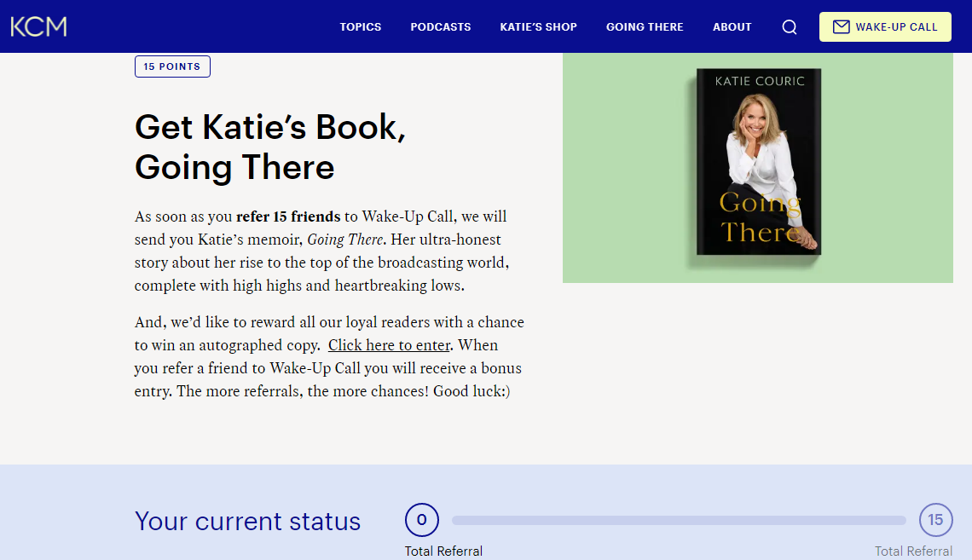Click the search magnifier icon
The width and height of the screenshot is (972, 560).
790,26
